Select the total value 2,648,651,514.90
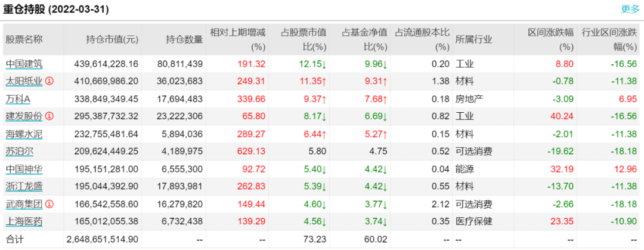The height and width of the screenshot is (250, 644). pyautogui.click(x=103, y=239)
